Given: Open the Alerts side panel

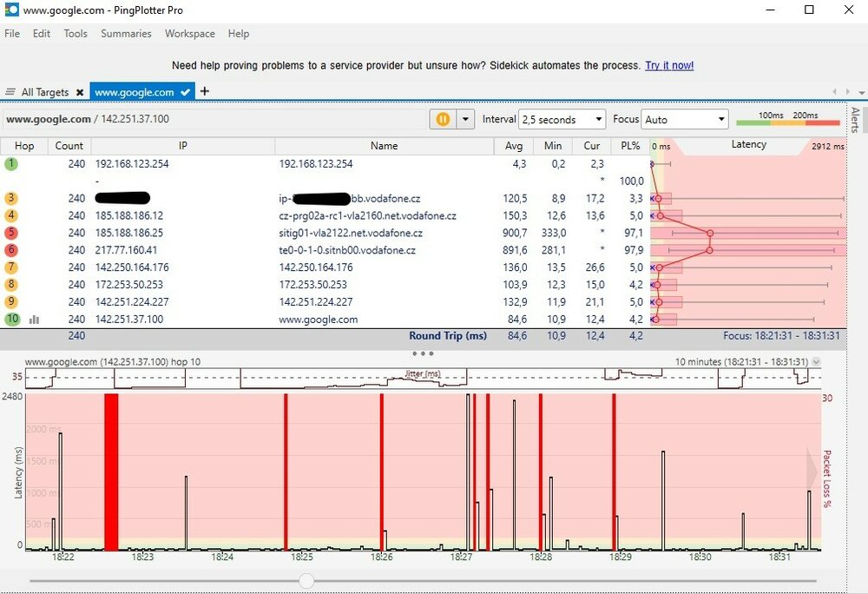Looking at the screenshot, I should point(854,120).
